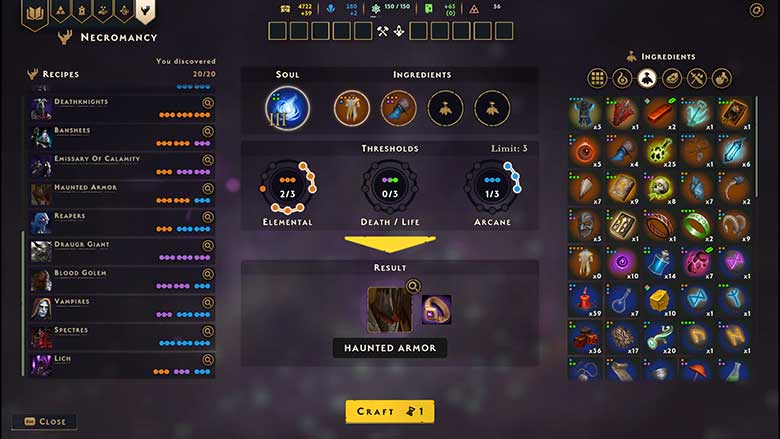Select the Blood Golem recipe
The height and width of the screenshot is (439, 780).
[122, 280]
